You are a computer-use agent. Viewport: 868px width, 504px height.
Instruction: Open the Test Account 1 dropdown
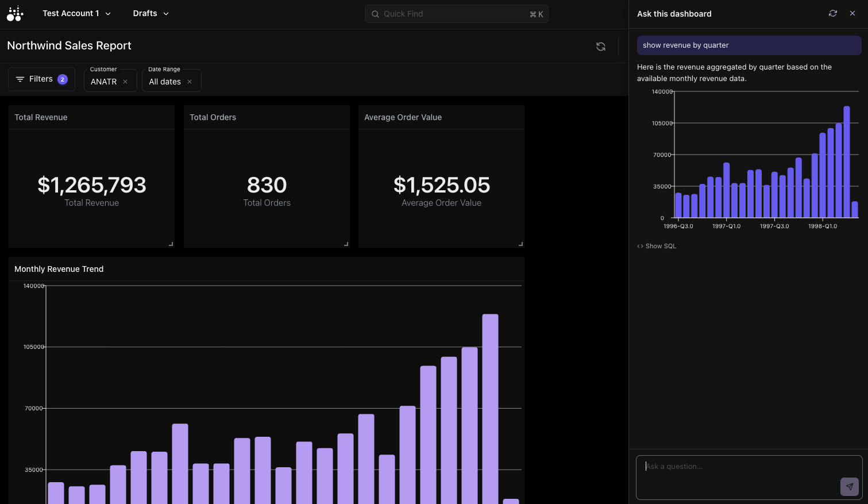click(x=76, y=13)
